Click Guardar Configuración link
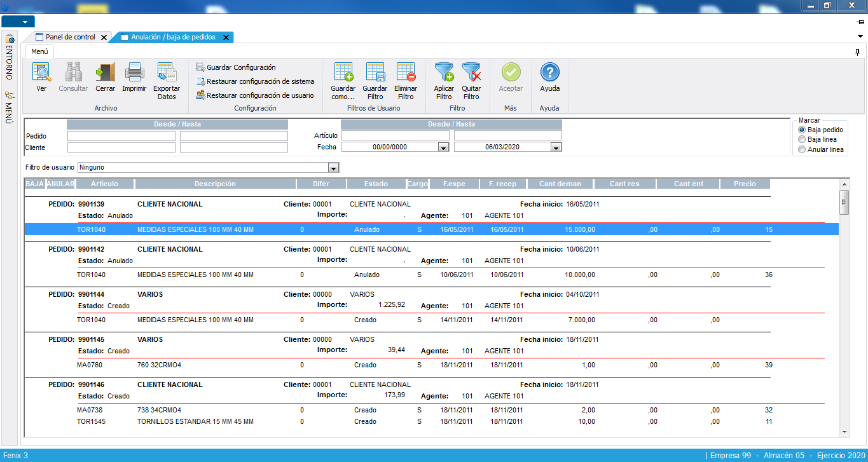The image size is (868, 462). click(x=240, y=67)
